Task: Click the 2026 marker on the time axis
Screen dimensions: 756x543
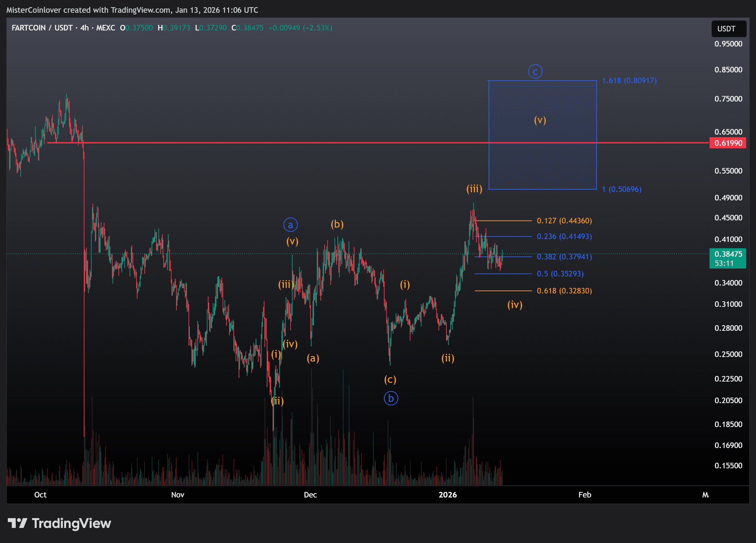Action: tap(447, 495)
